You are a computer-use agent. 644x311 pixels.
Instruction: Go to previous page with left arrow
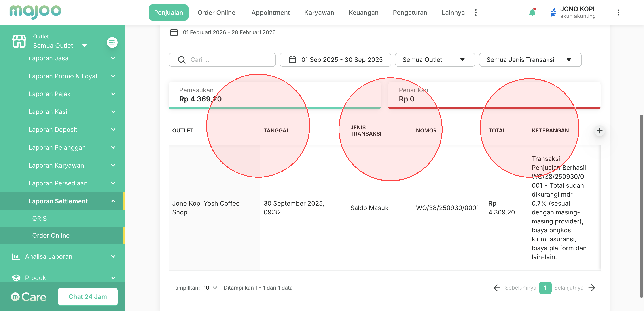point(497,288)
